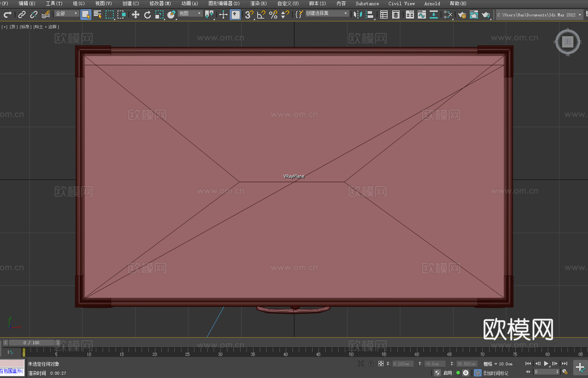Open the Substance menu
The image size is (588, 378).
367,3
